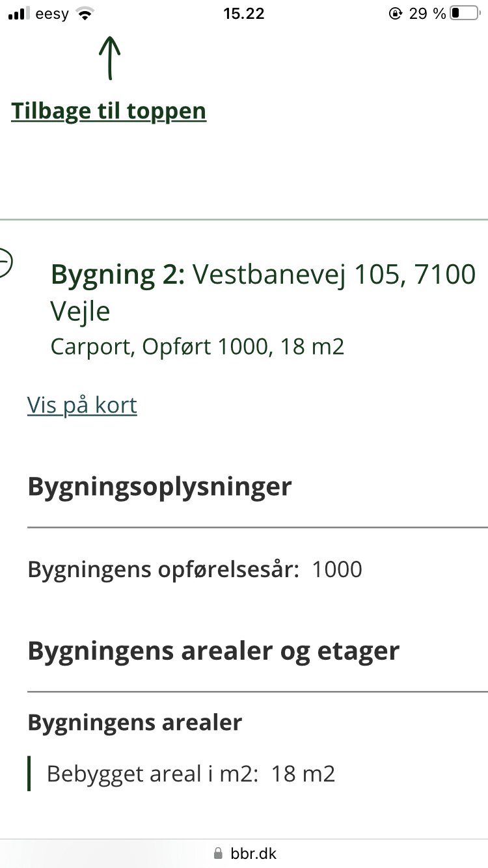Click the up arrow icon above Tilbage til toppen
Image resolution: width=488 pixels, height=868 pixels.
coord(110,58)
